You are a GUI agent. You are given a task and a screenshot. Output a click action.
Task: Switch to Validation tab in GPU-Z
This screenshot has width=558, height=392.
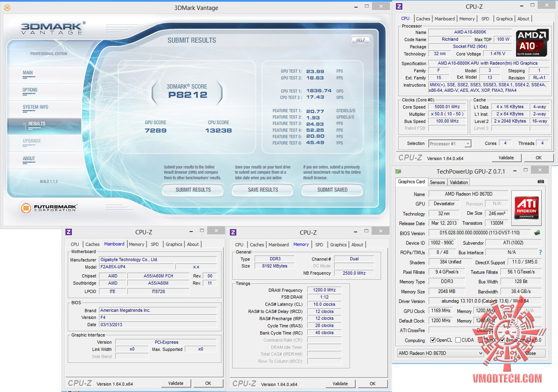(459, 182)
